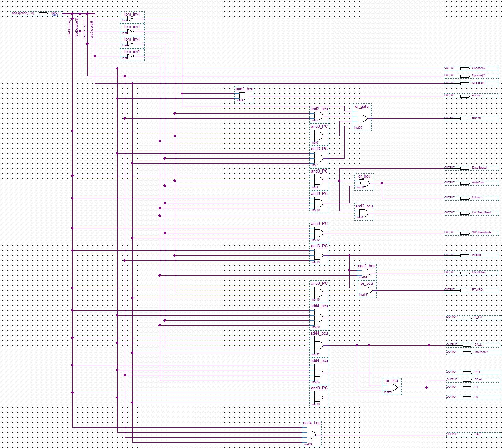Click the or_bcu gate inst19
The height and width of the screenshot is (448, 502).
pos(367,290)
